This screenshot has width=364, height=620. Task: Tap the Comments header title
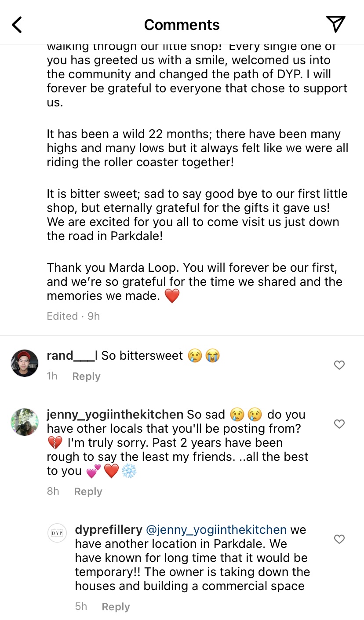click(182, 25)
